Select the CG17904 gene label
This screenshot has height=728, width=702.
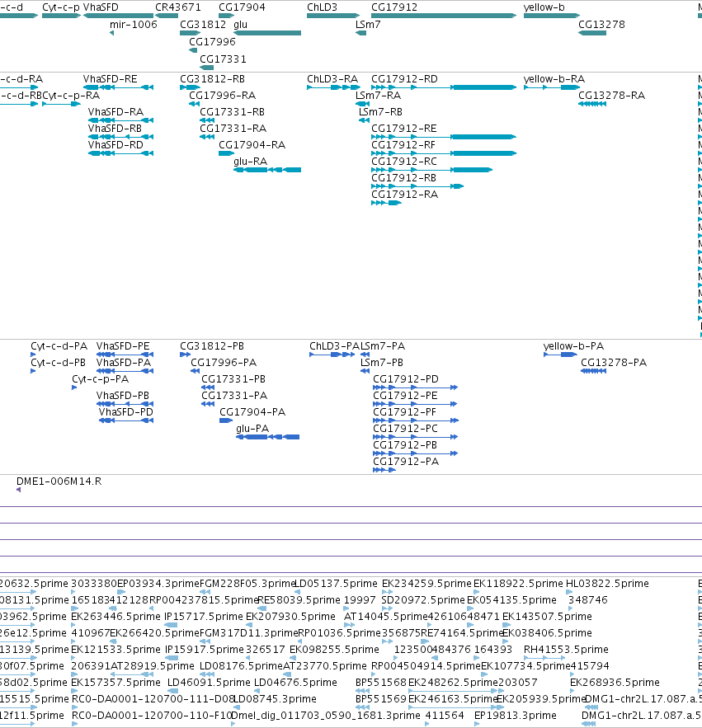tap(242, 7)
